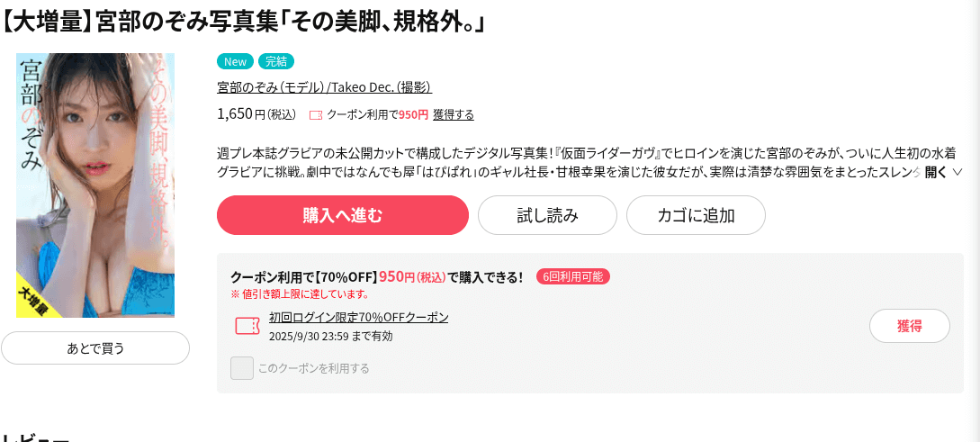Click the 獲得する link near the price
980x442 pixels.
454,114
